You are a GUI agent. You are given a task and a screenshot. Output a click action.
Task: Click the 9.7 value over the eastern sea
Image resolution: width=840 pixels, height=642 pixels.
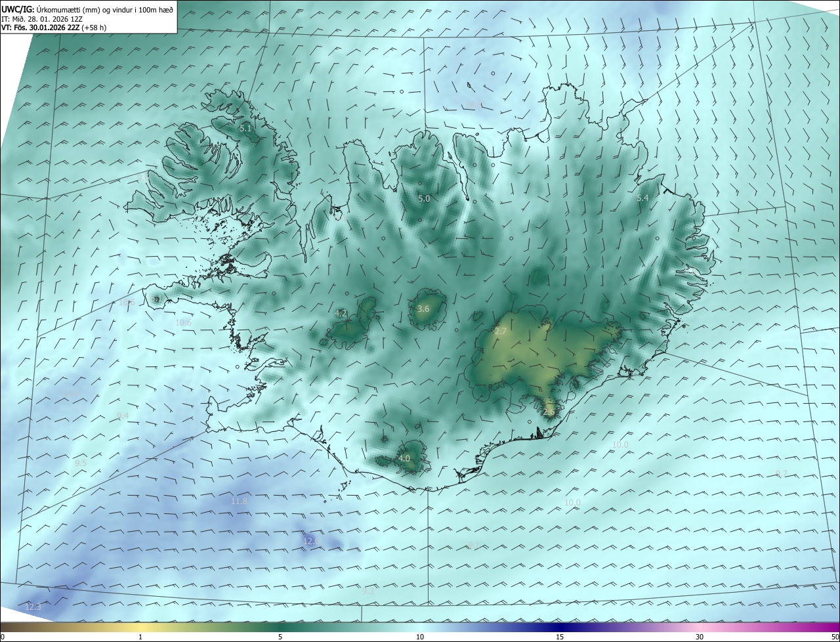click(781, 473)
